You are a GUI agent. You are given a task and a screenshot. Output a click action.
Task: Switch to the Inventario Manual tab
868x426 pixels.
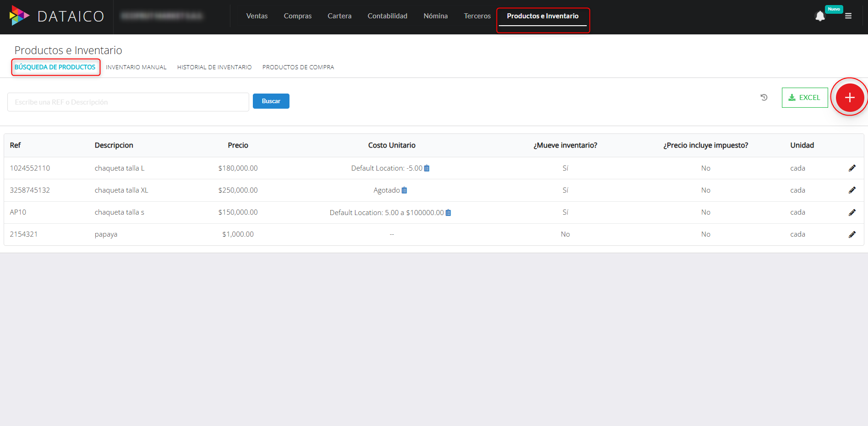coord(136,67)
